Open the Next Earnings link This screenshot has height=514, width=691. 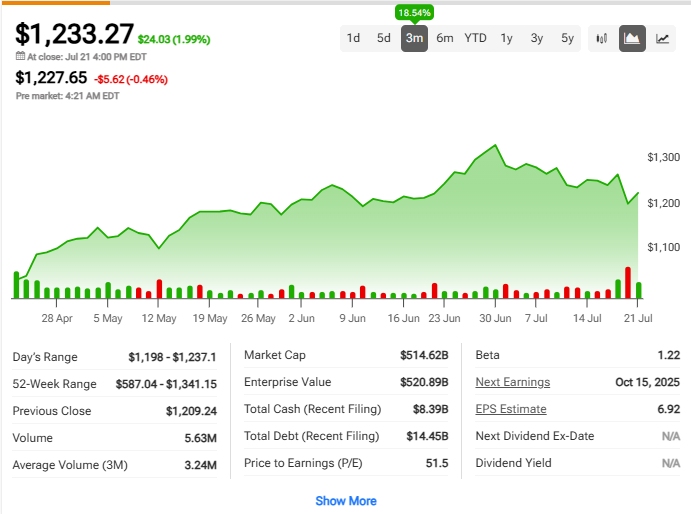513,382
